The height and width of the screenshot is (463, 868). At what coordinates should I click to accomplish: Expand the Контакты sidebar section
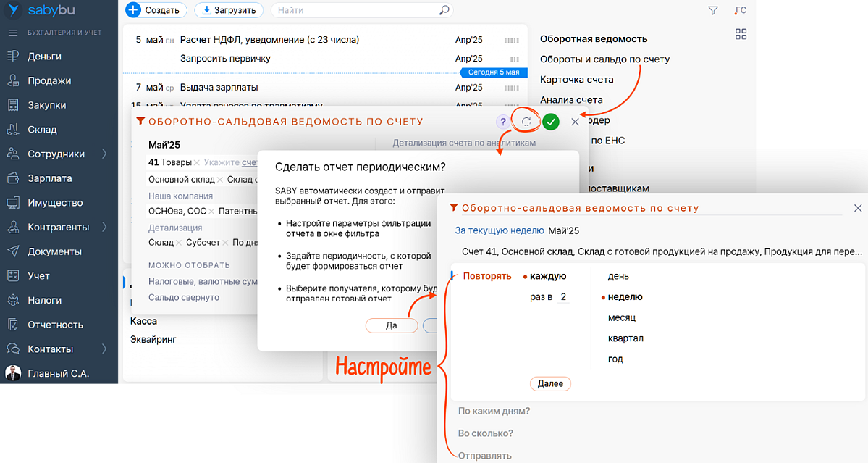pos(104,349)
